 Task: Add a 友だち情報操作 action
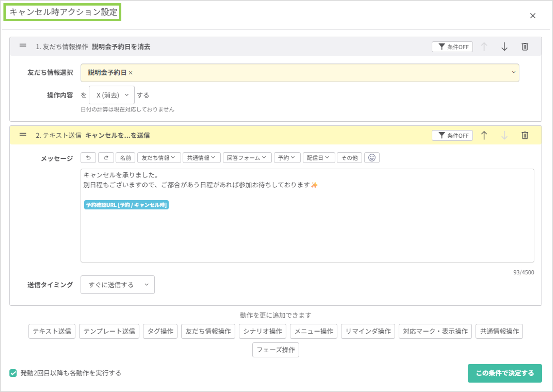[208, 331]
